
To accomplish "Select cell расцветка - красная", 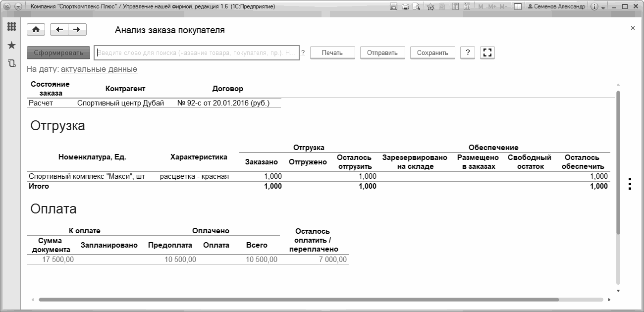I will [194, 176].
